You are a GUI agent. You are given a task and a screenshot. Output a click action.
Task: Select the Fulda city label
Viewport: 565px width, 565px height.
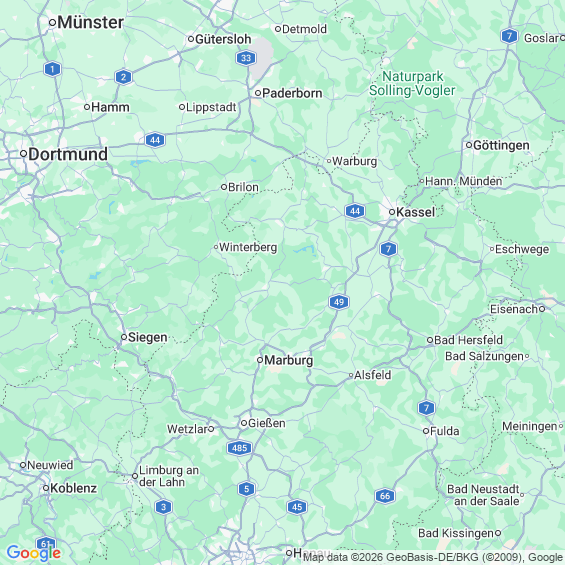point(445,431)
